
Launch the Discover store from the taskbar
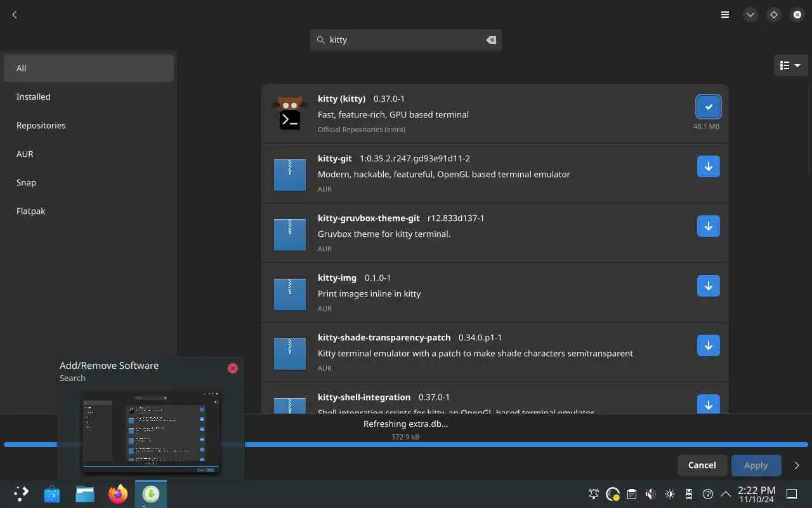coord(52,493)
